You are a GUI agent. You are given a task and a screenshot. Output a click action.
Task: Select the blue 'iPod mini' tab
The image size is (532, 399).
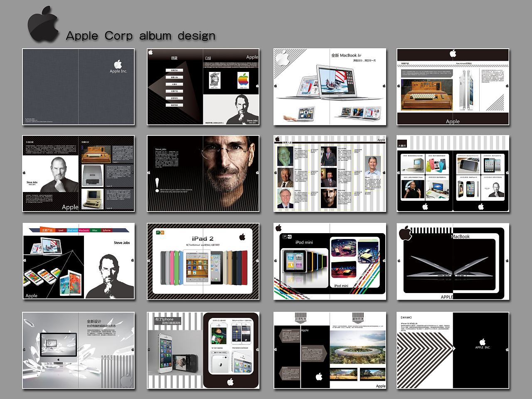[x=73, y=230]
